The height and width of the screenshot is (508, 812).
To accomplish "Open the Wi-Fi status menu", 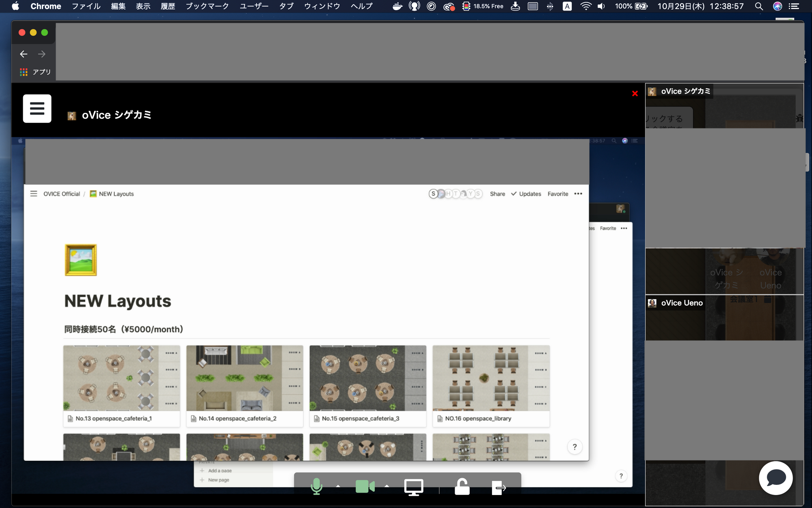I will click(x=585, y=6).
